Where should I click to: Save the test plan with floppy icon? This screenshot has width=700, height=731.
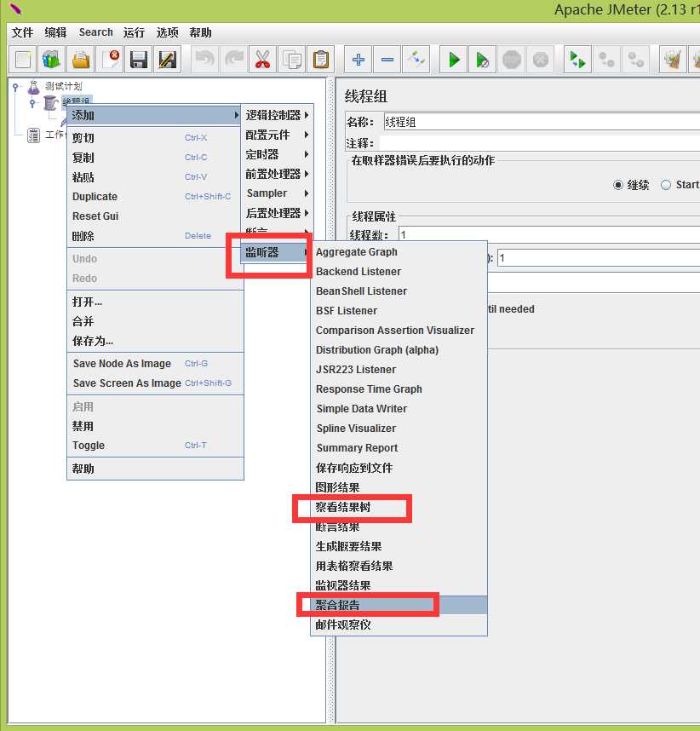(x=139, y=60)
